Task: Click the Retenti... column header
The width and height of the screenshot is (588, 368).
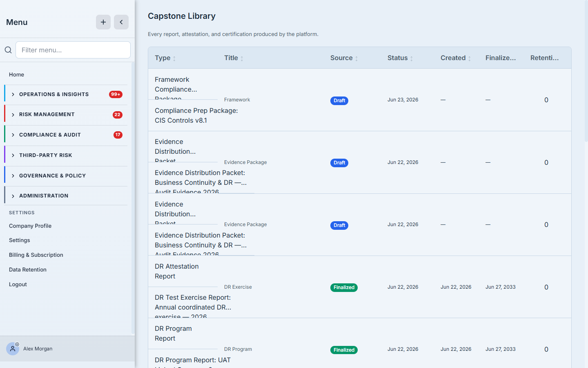Action: coord(545,58)
